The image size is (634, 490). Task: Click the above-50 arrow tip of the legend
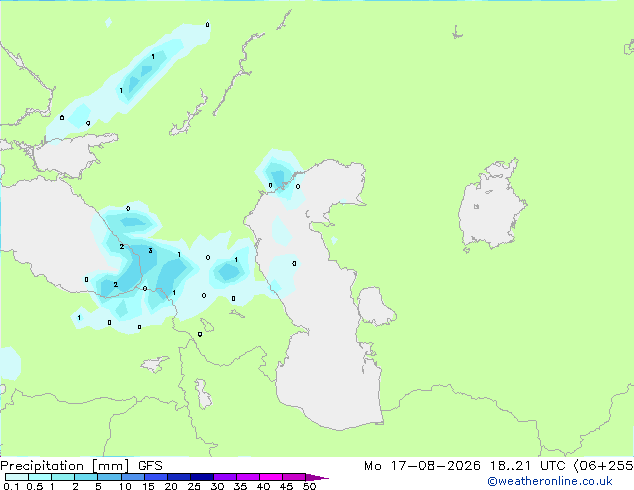click(317, 478)
